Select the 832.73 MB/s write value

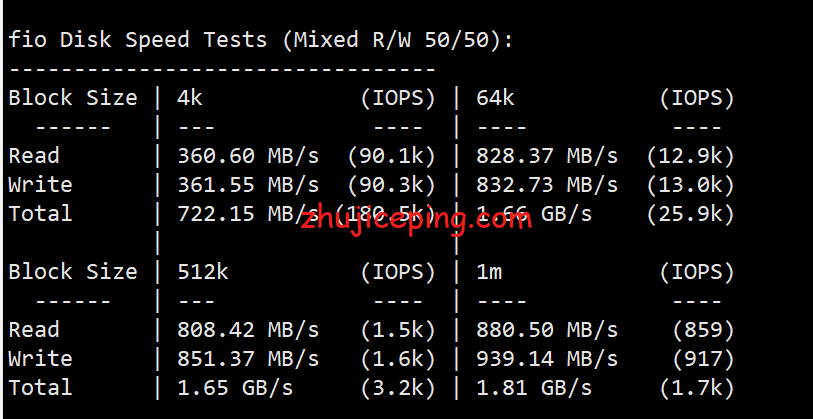click(x=547, y=185)
